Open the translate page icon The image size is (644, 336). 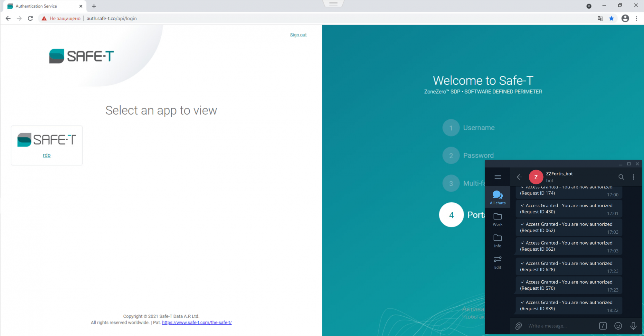click(x=600, y=18)
